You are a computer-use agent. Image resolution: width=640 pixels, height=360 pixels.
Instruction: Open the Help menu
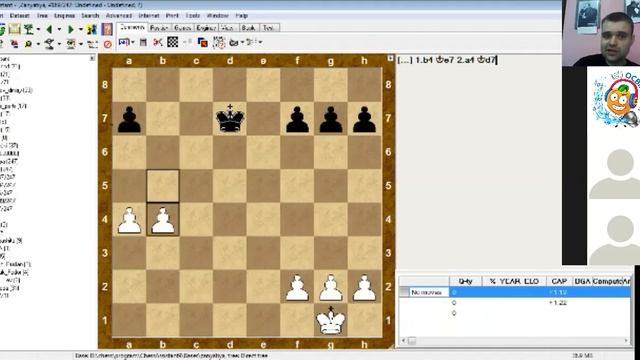[x=242, y=16]
